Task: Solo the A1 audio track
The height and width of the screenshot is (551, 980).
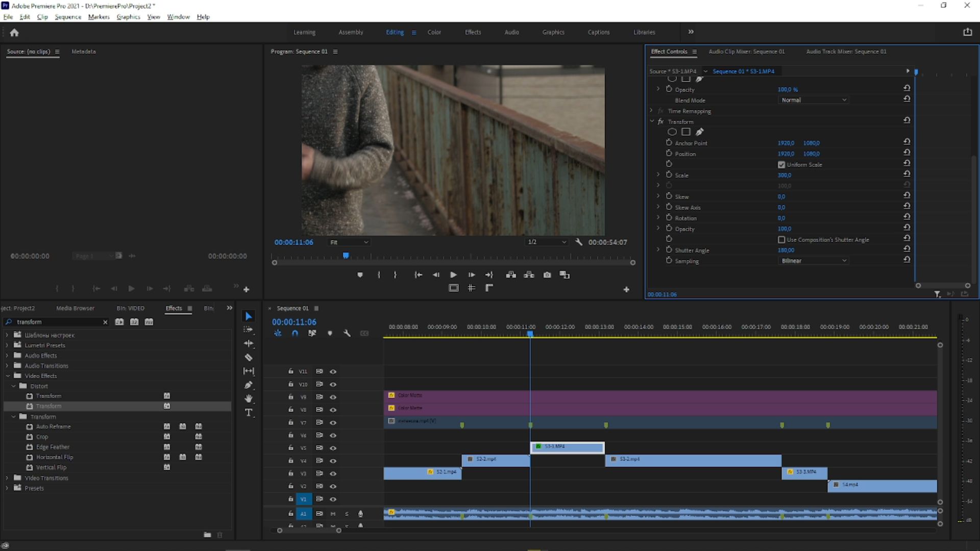Action: (347, 514)
